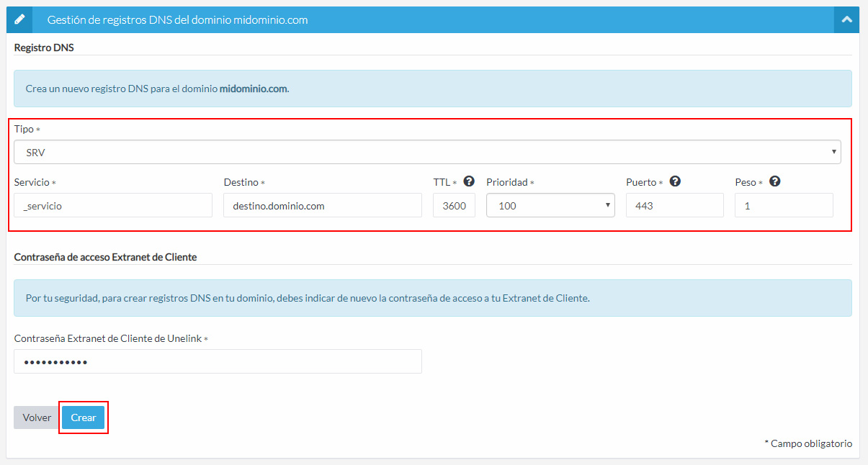Screen dimensions: 868x465
Task: Click the security notice about the Extranet password
Action: pyautogui.click(x=432, y=298)
